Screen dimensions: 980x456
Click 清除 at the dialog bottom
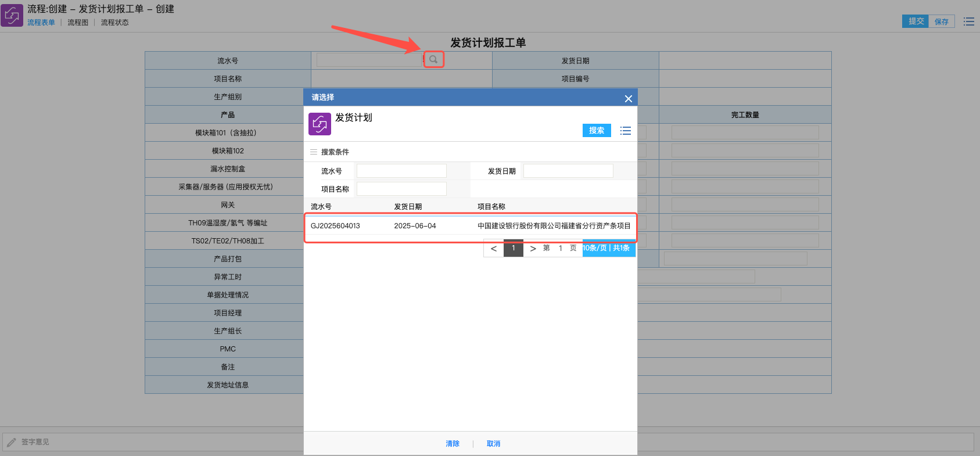click(453, 444)
